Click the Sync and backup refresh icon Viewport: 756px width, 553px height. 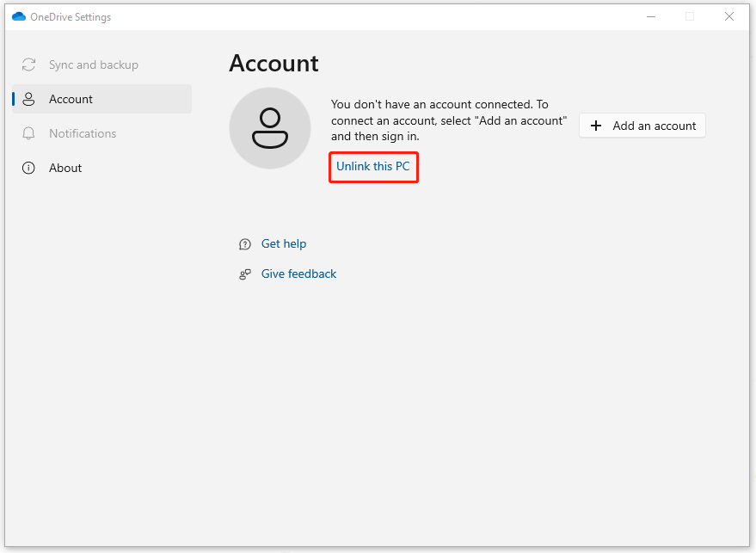point(28,65)
